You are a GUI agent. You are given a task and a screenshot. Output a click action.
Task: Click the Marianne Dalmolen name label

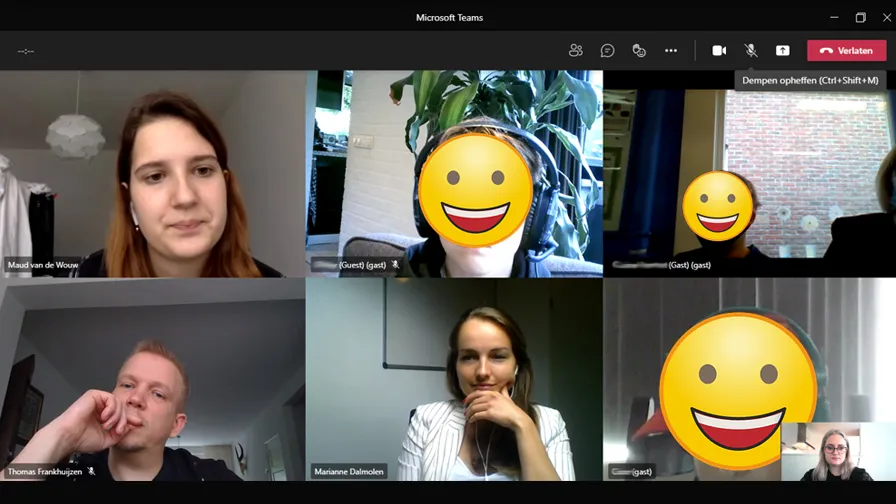coord(348,471)
